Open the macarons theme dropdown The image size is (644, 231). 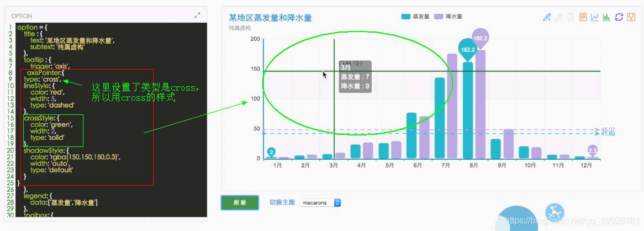coord(320,203)
